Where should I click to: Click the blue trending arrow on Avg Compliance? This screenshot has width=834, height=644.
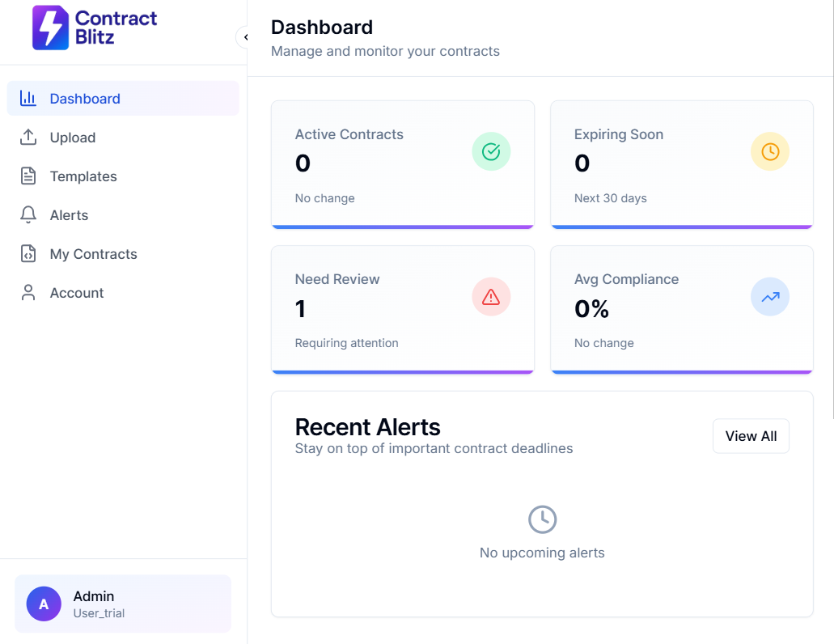pos(769,297)
